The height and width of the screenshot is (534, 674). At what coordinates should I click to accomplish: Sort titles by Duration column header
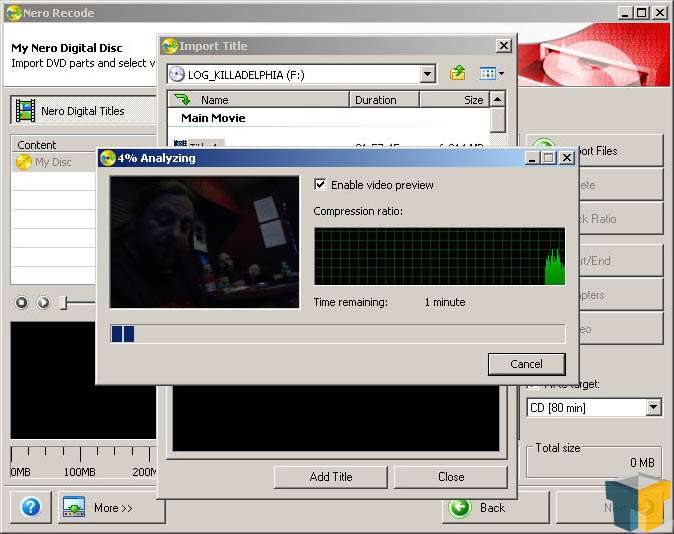pos(384,100)
